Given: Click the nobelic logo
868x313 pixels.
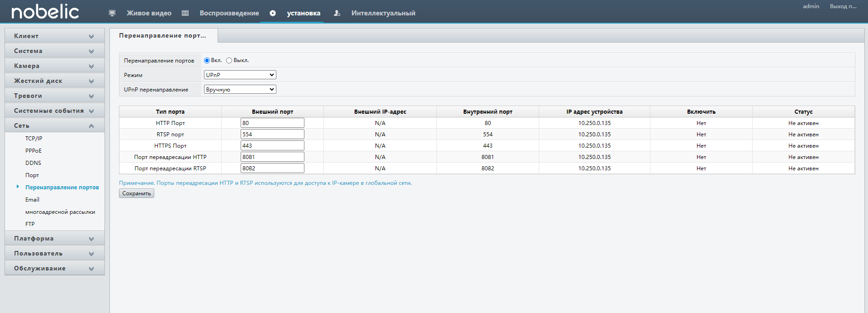Looking at the screenshot, I should pos(45,12).
